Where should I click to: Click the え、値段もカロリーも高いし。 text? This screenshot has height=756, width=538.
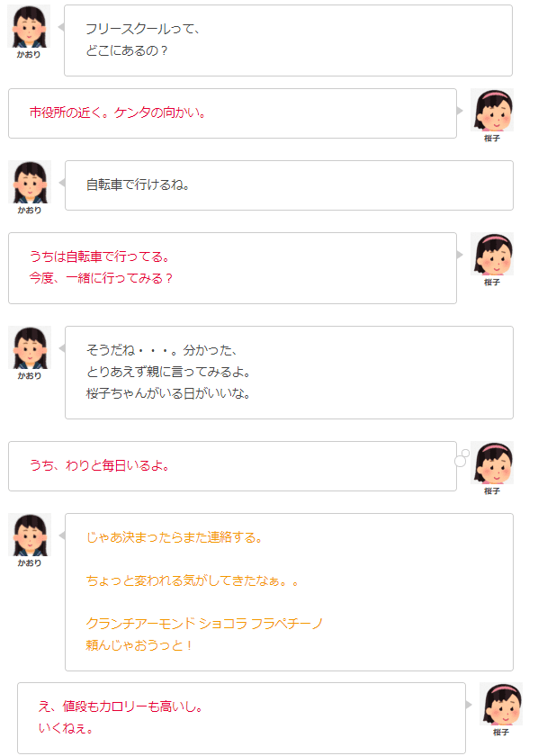(120, 706)
